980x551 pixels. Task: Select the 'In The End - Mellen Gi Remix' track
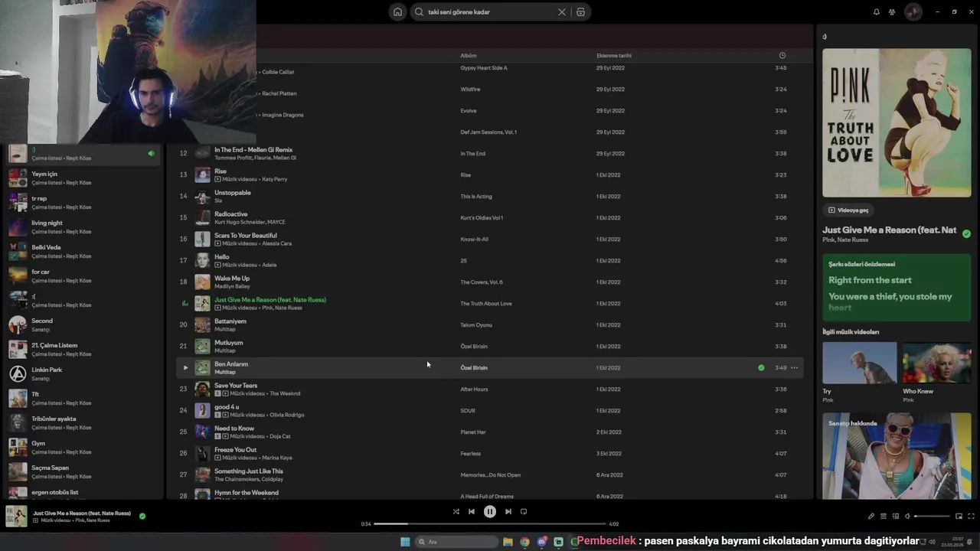click(490, 154)
